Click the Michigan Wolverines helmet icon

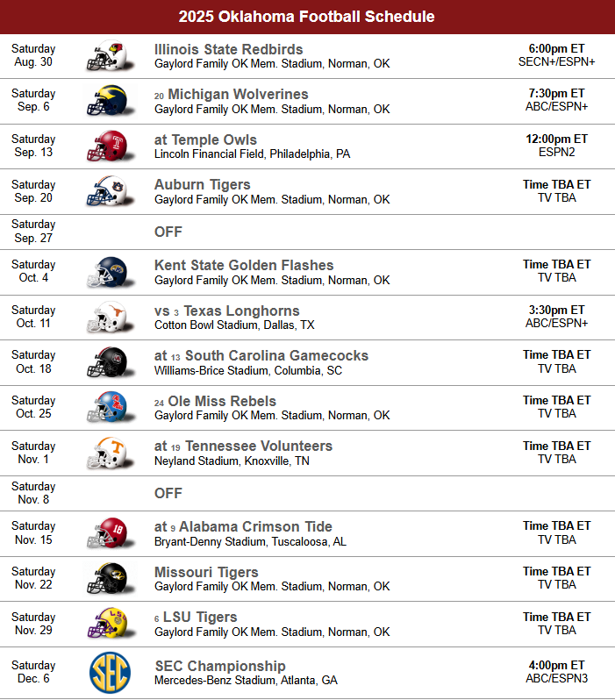(x=110, y=101)
